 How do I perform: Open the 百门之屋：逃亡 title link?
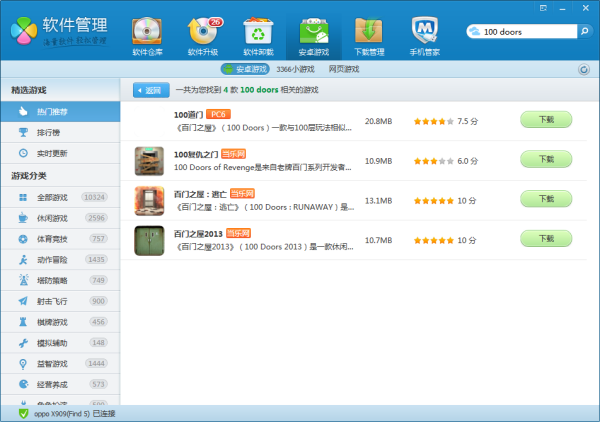pyautogui.click(x=200, y=194)
